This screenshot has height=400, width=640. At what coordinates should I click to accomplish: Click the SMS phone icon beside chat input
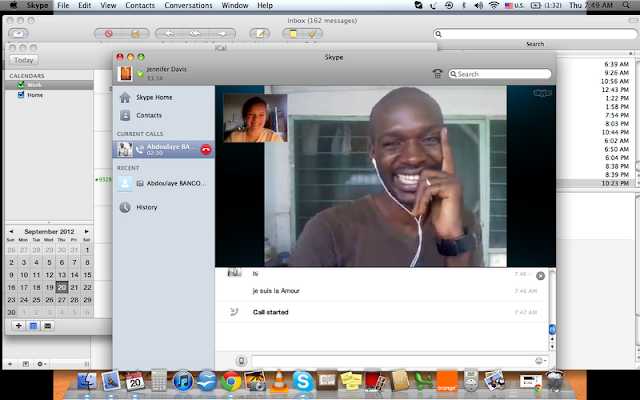(x=241, y=361)
